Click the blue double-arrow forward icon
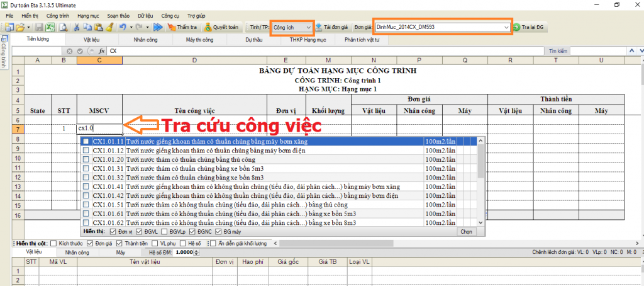Viewport: 644px width, 286px height. pos(158,27)
